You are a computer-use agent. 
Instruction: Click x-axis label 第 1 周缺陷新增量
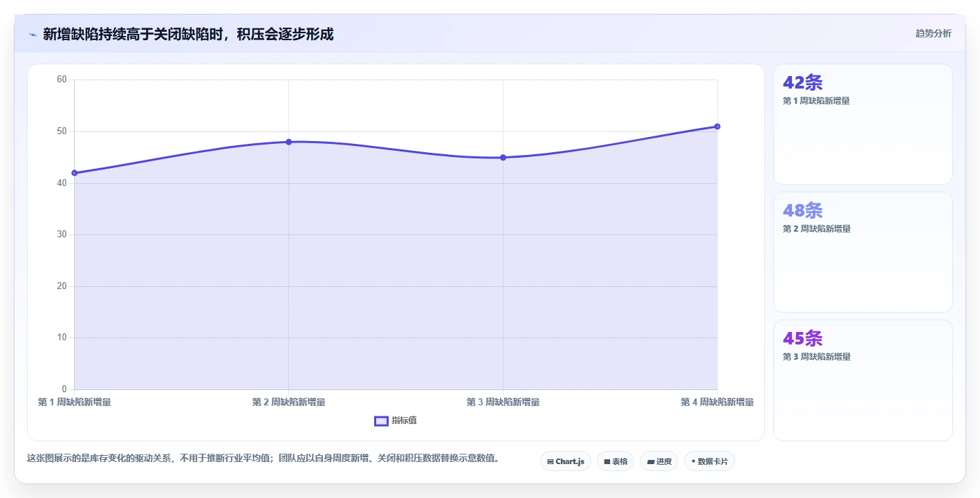[74, 402]
